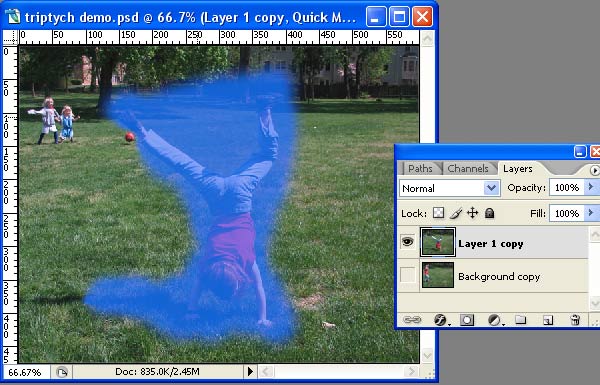This screenshot has height=385, width=600.
Task: Expand the Opacity slider arrow
Action: click(x=591, y=187)
